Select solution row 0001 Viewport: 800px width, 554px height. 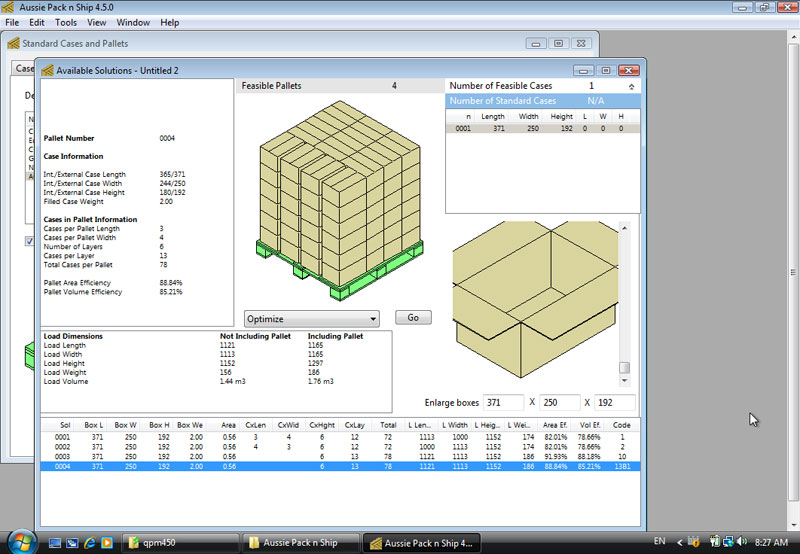click(x=340, y=437)
